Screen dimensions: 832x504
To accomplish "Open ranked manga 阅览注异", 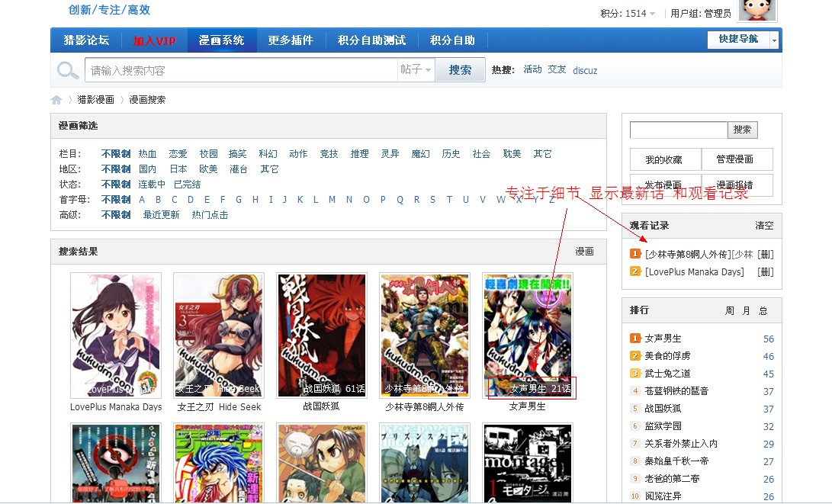I will tap(663, 496).
